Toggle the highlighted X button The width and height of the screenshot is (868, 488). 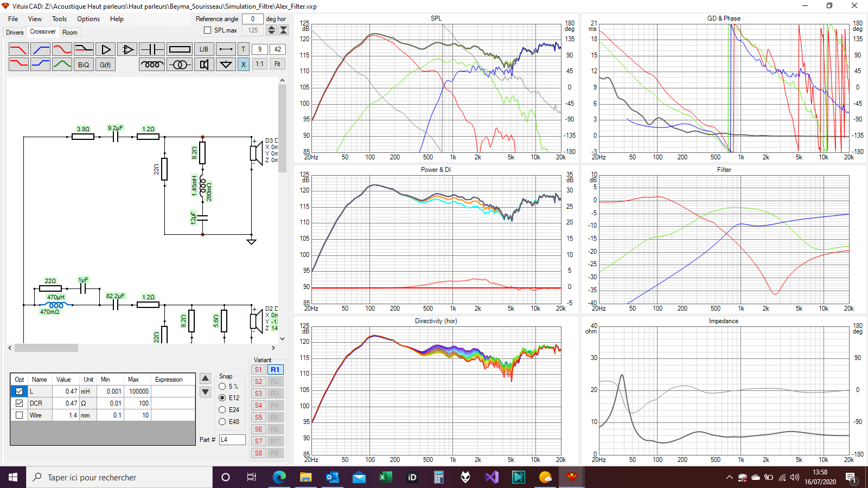244,65
